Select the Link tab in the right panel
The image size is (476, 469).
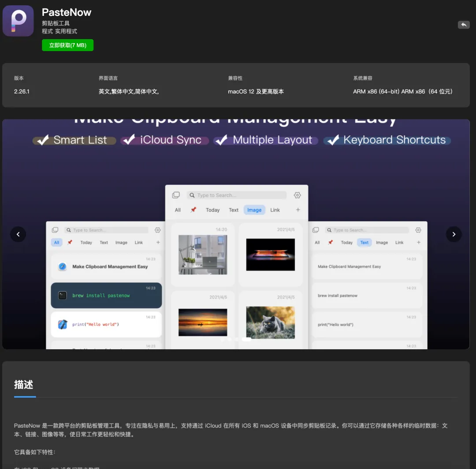399,242
